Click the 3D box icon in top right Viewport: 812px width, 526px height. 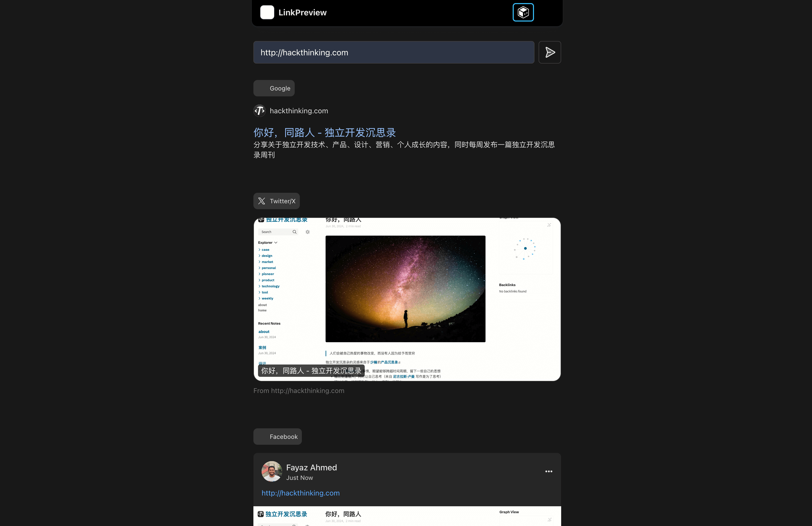coord(523,12)
